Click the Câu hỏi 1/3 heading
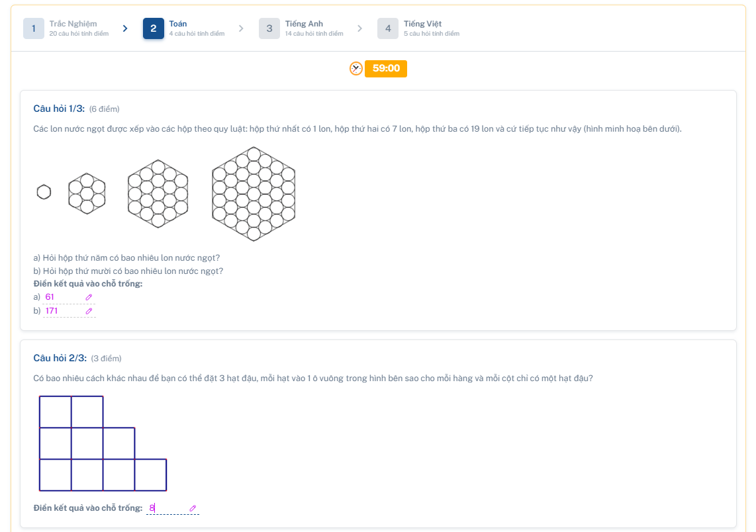This screenshot has width=756, height=532. [x=59, y=109]
